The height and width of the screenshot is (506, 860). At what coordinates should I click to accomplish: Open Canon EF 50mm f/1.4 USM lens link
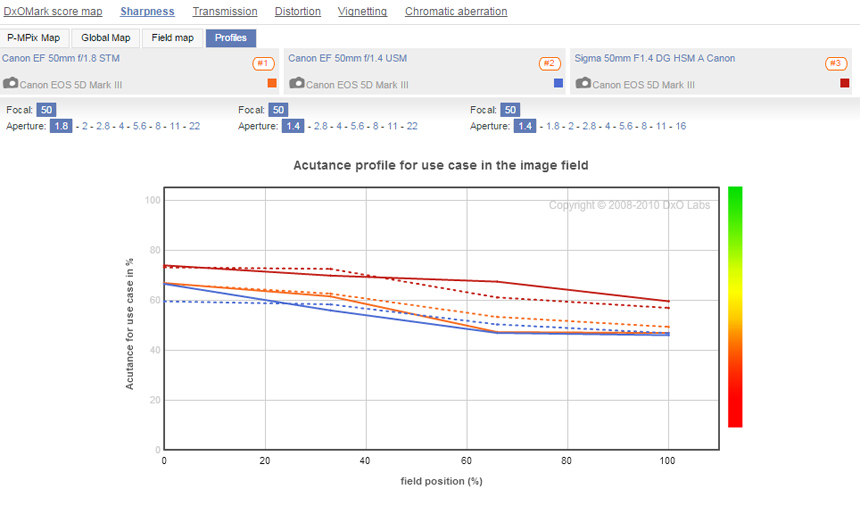click(x=348, y=58)
